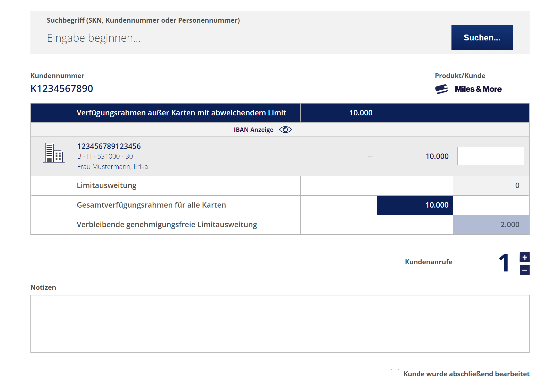Click the Notizen resize handle corner
The image size is (543, 392).
click(526, 350)
